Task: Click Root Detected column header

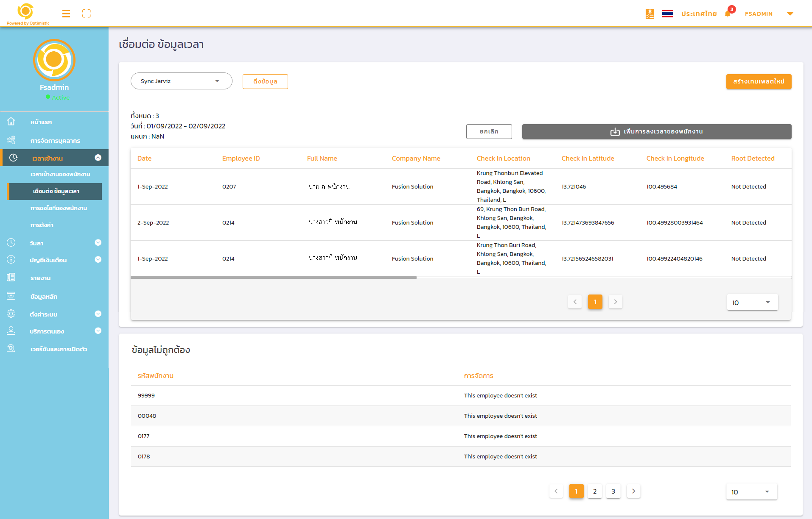Action: coord(753,158)
